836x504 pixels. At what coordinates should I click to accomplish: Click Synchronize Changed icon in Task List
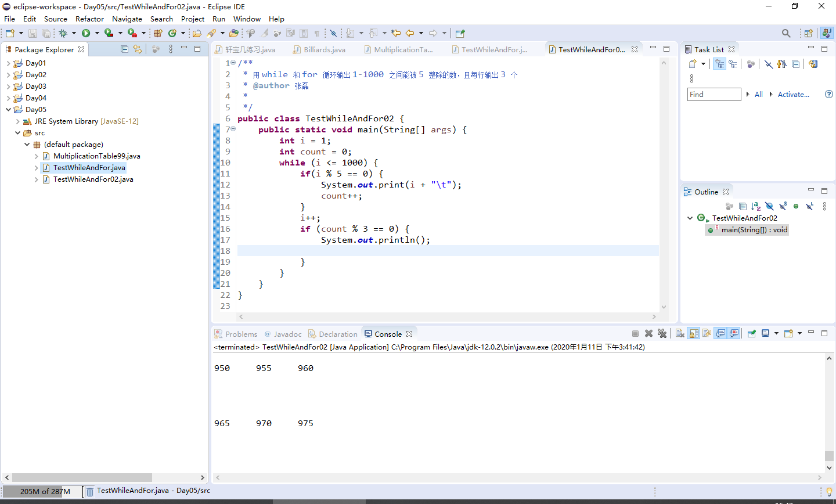tap(813, 64)
